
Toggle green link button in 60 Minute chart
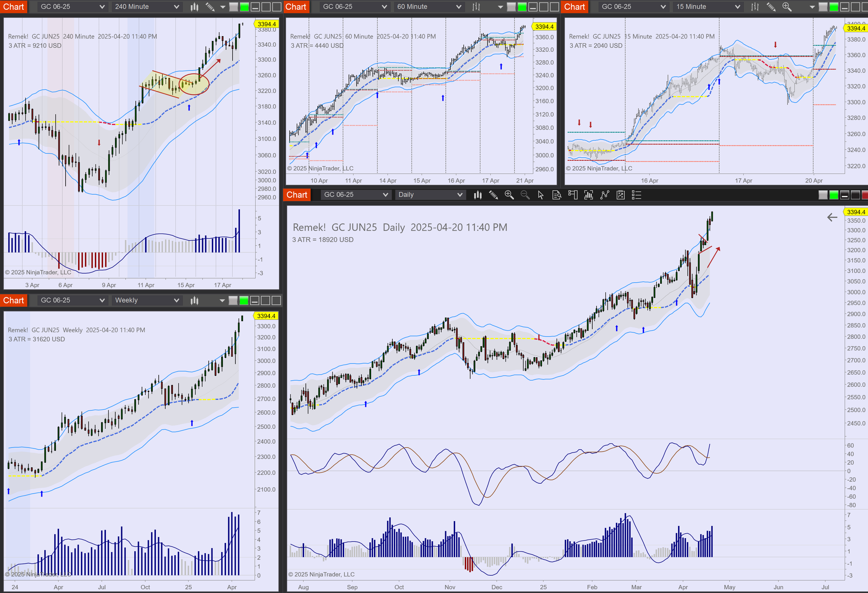pos(522,7)
